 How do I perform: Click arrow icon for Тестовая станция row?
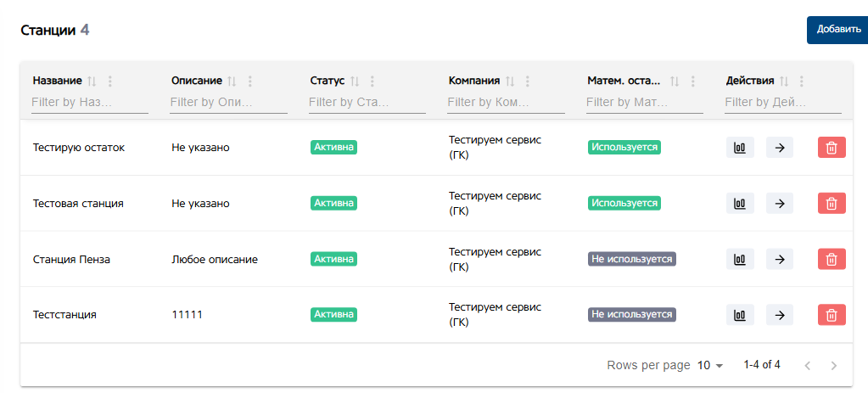tap(780, 204)
